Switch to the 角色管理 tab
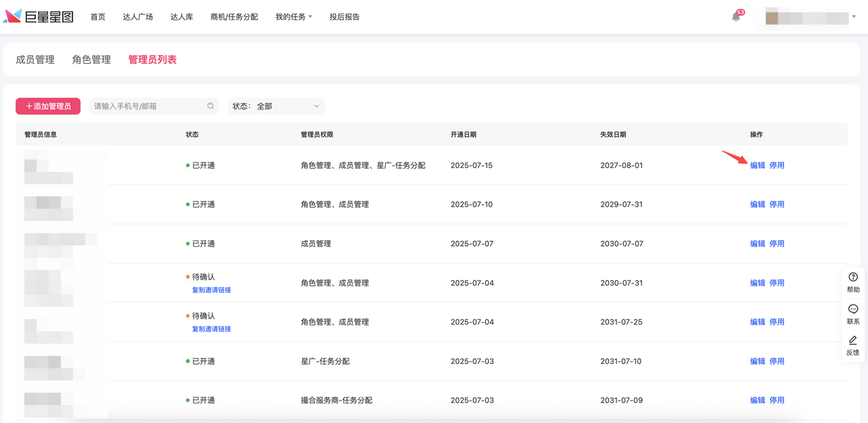This screenshot has width=868, height=423. (92, 60)
